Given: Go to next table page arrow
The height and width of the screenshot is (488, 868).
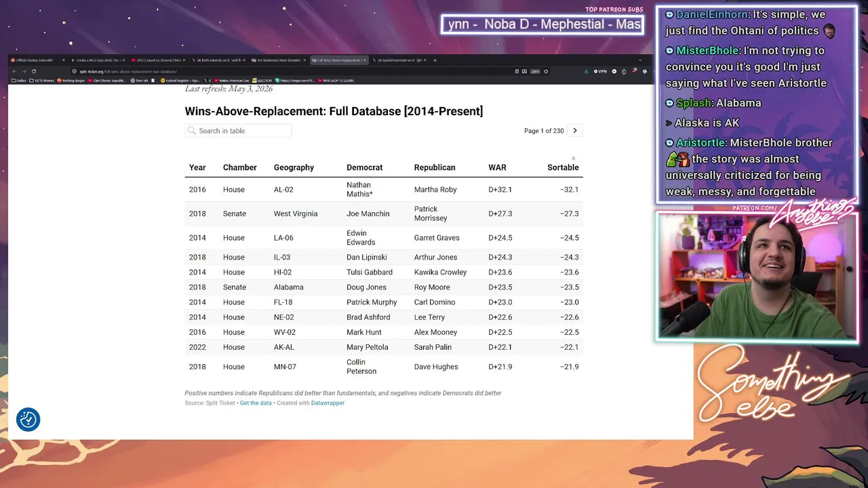Looking at the screenshot, I should (575, 130).
